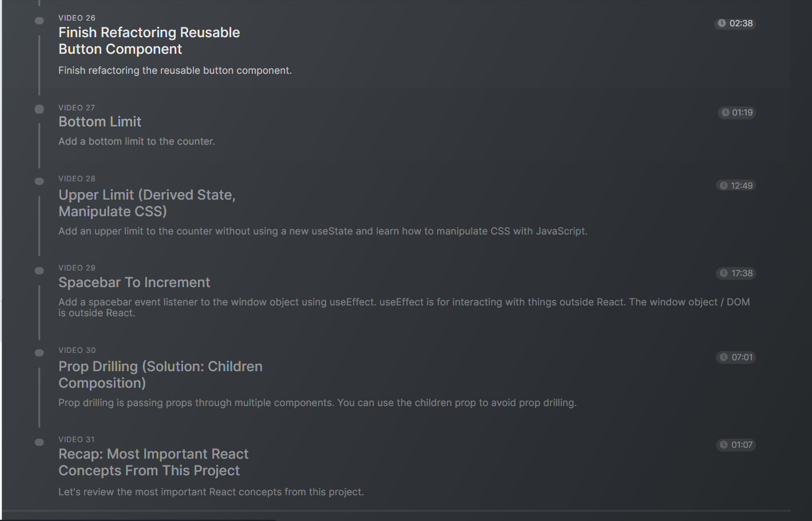Select the timeline dot for Video 31

(x=39, y=442)
